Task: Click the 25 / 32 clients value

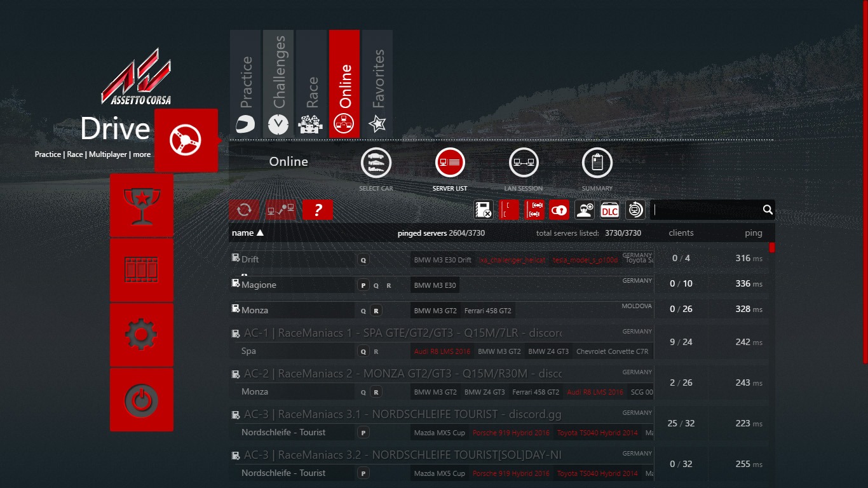Action: pyautogui.click(x=681, y=423)
